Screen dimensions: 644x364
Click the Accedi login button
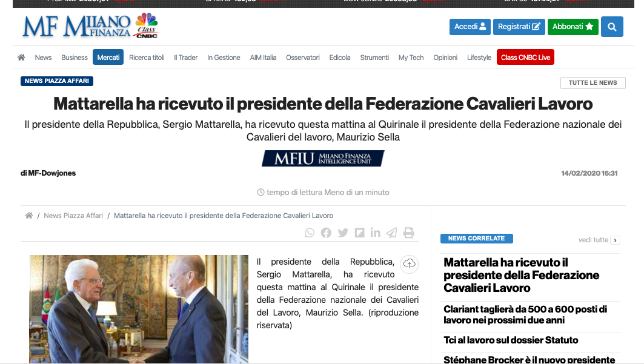(470, 27)
